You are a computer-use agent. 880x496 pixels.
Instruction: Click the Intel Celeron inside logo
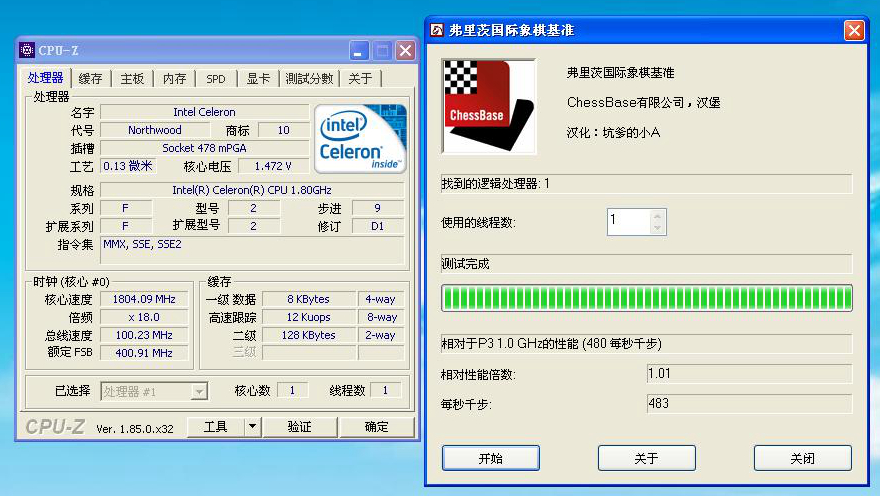tap(360, 138)
